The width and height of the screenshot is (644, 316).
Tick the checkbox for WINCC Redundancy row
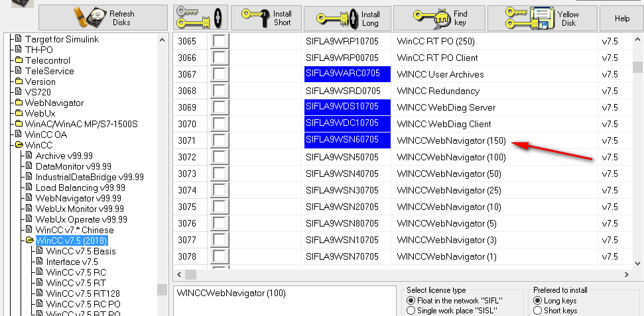coord(220,91)
